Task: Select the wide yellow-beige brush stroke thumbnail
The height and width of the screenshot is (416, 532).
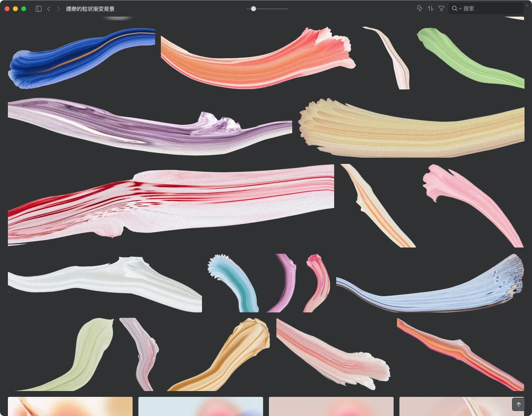Action: pyautogui.click(x=411, y=128)
